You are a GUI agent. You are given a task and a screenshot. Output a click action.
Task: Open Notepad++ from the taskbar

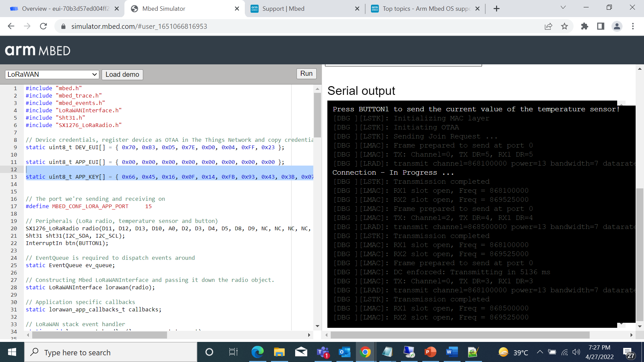pos(473,352)
